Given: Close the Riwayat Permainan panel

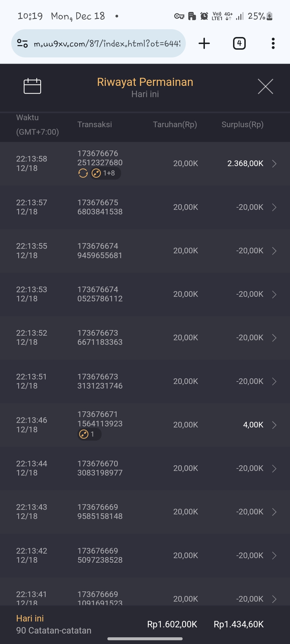Looking at the screenshot, I should (x=265, y=86).
